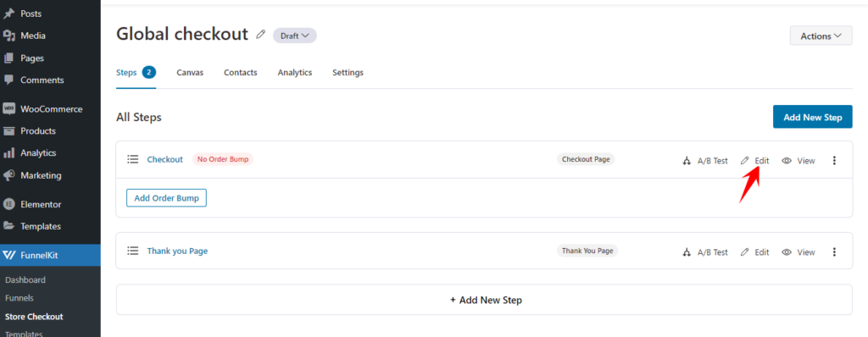Click A/B Test icon for Checkout step

point(687,161)
